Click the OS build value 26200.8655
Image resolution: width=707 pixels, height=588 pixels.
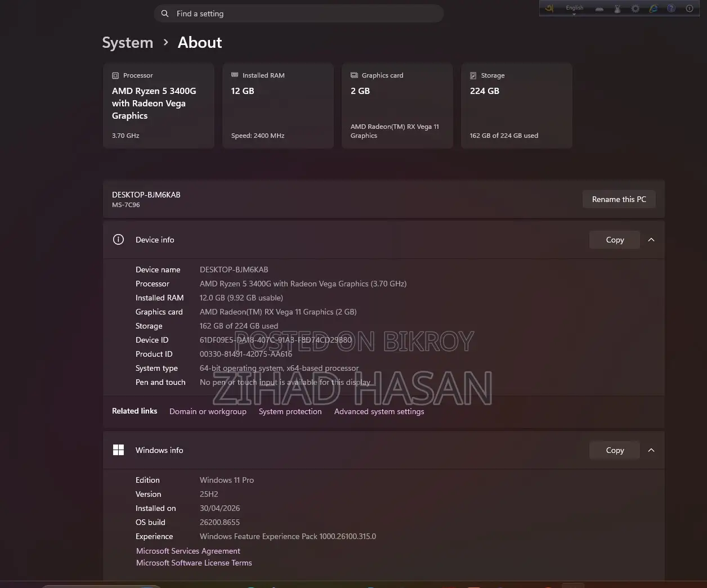220,522
